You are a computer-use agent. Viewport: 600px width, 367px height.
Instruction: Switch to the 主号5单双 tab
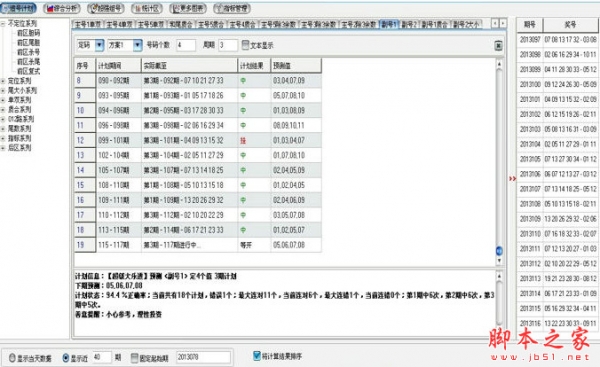[x=151, y=25]
